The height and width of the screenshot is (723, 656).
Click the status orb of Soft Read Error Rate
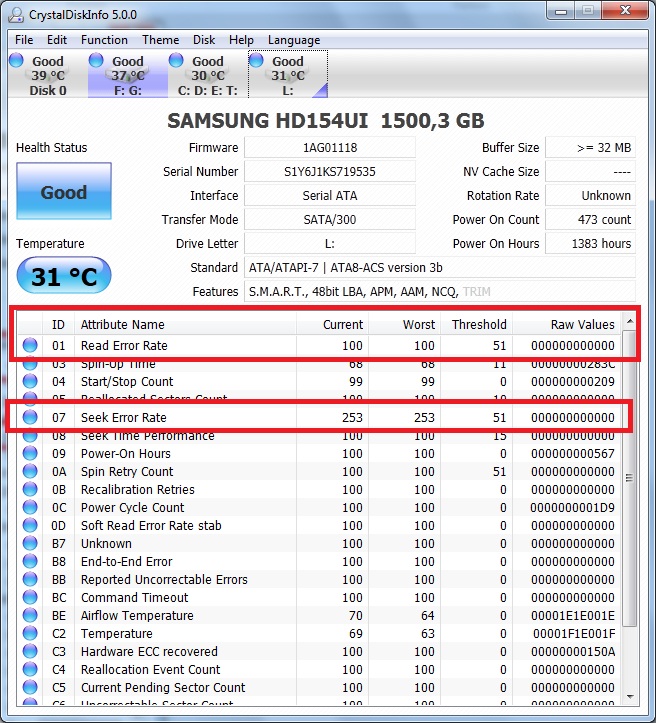(x=30, y=525)
